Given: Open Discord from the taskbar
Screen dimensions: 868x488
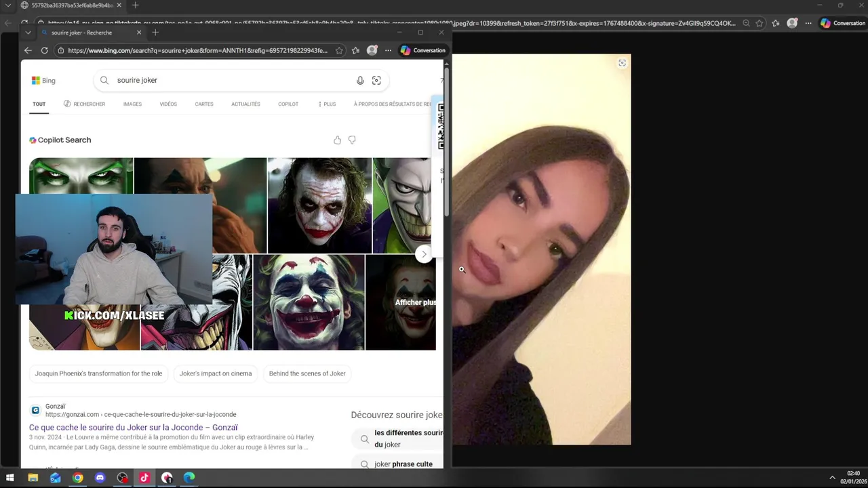Looking at the screenshot, I should [x=100, y=478].
